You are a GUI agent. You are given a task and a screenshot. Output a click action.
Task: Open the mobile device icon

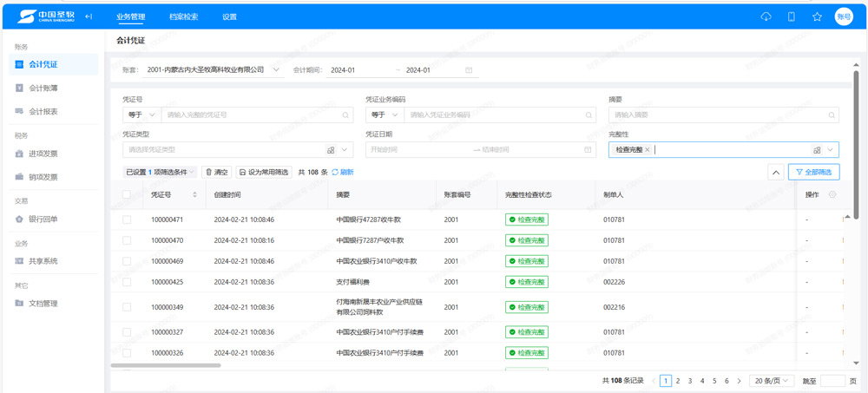pos(792,16)
